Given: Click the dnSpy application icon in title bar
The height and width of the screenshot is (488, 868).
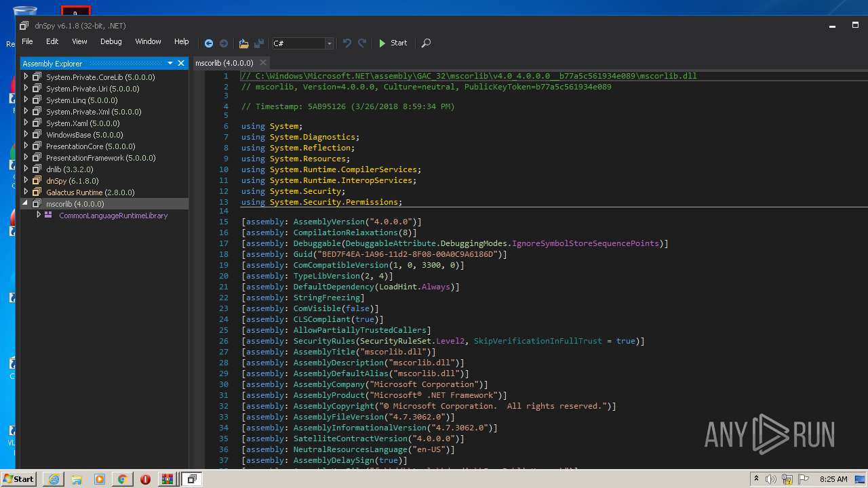Looking at the screenshot, I should 24,26.
